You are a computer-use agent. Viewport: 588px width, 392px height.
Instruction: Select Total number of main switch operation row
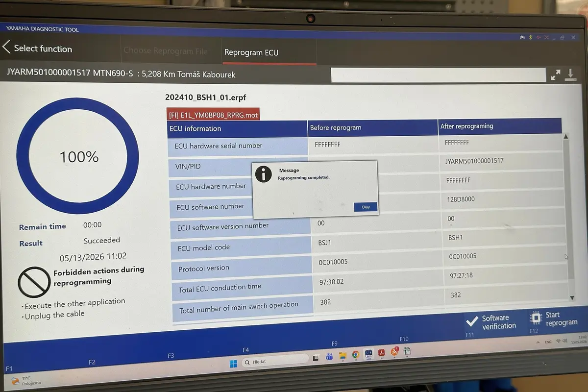click(243, 308)
